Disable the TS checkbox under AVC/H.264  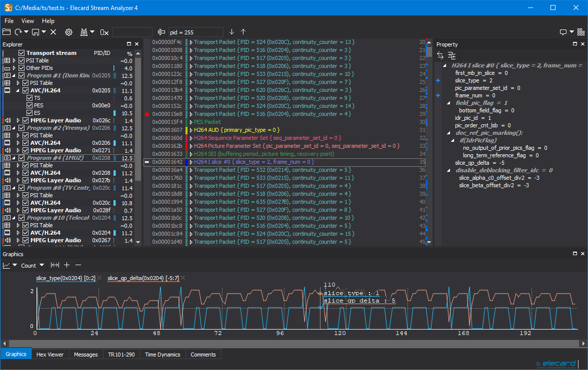[x=29, y=98]
